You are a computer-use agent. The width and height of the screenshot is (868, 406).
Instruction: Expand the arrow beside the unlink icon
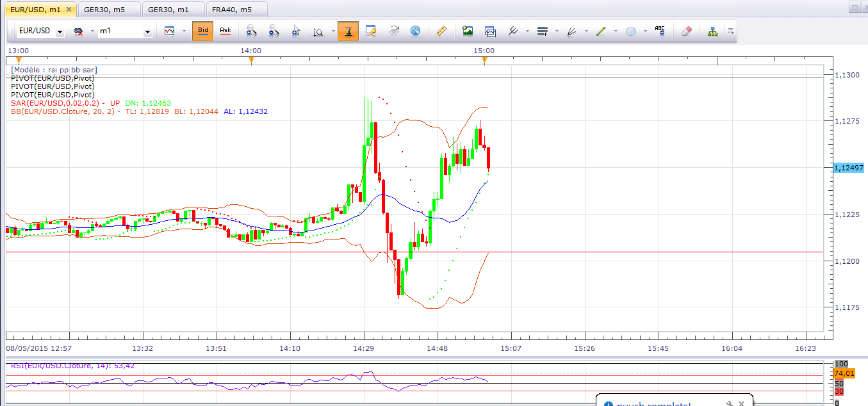click(92, 31)
